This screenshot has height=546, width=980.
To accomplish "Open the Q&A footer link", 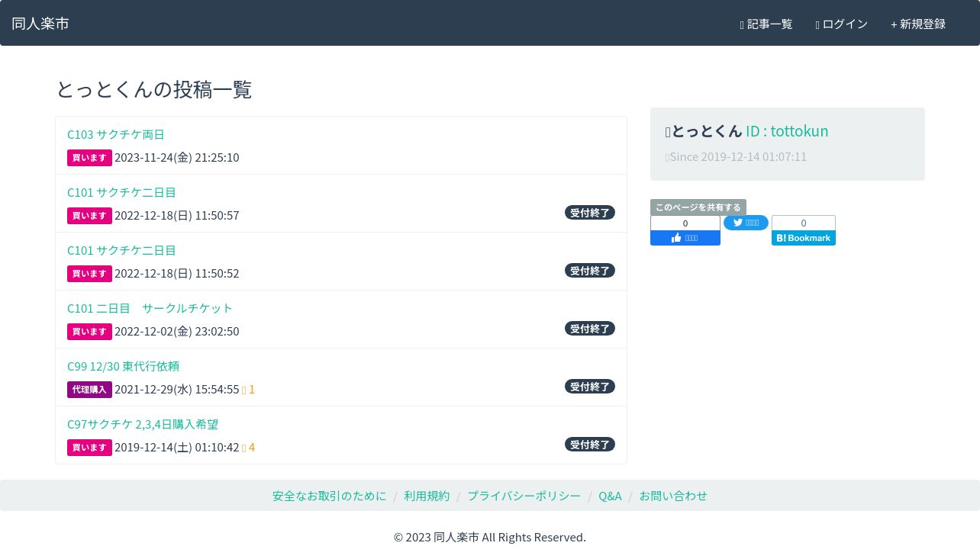I will [610, 496].
